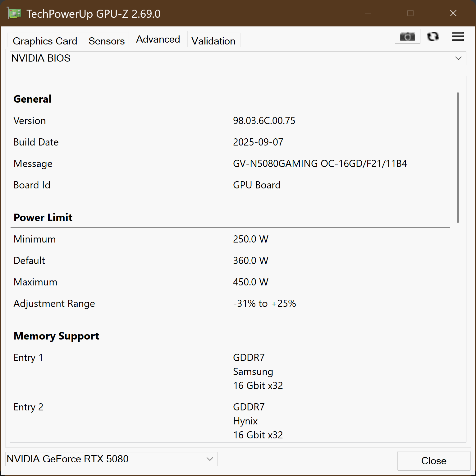Take a screenshot with the camera icon
The image size is (476, 476).
coord(407,36)
